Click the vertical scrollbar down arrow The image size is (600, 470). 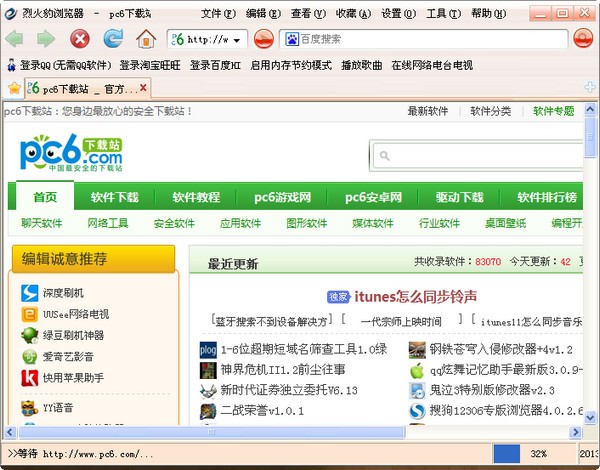tap(590, 418)
